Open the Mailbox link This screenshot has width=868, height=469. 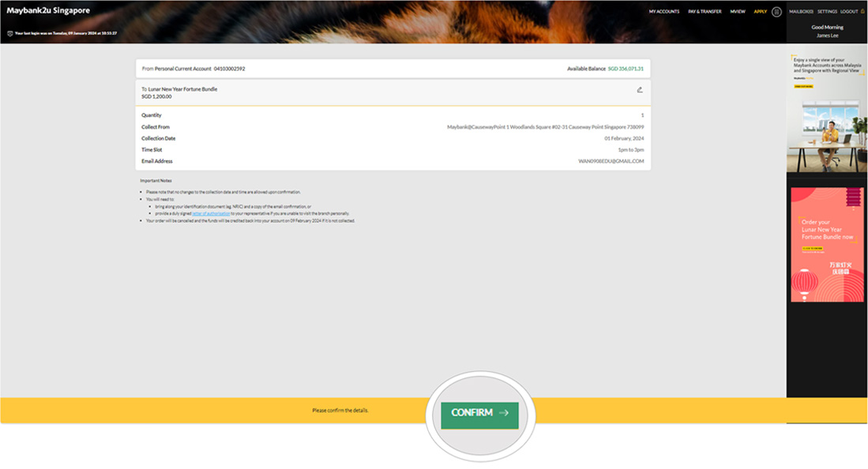pos(801,12)
